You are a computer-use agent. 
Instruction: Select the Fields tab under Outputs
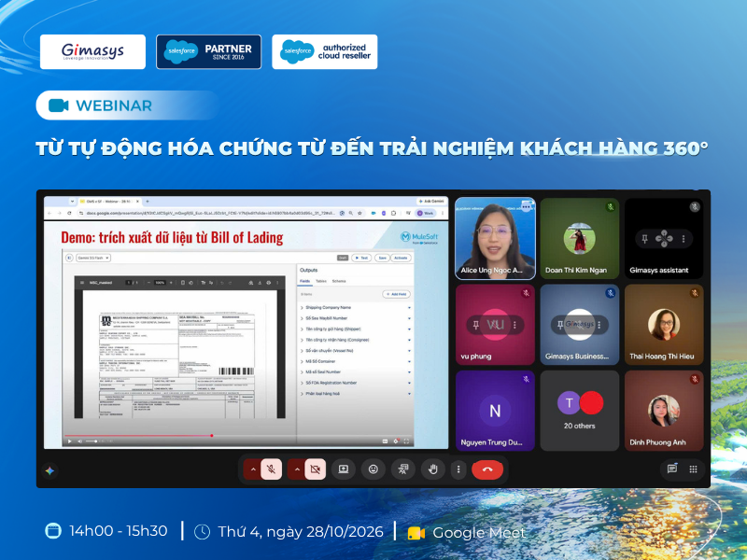(x=305, y=282)
